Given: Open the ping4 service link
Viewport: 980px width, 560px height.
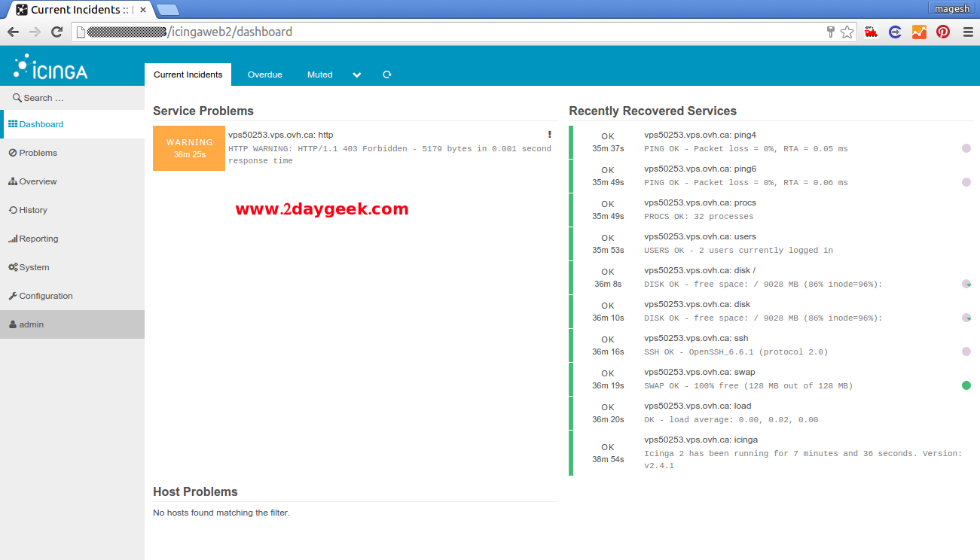Looking at the screenshot, I should [x=700, y=135].
